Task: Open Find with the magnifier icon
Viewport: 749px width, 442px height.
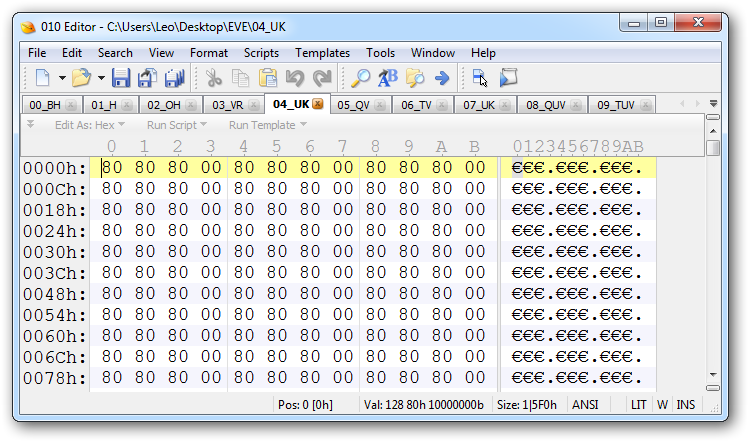Action: tap(361, 78)
